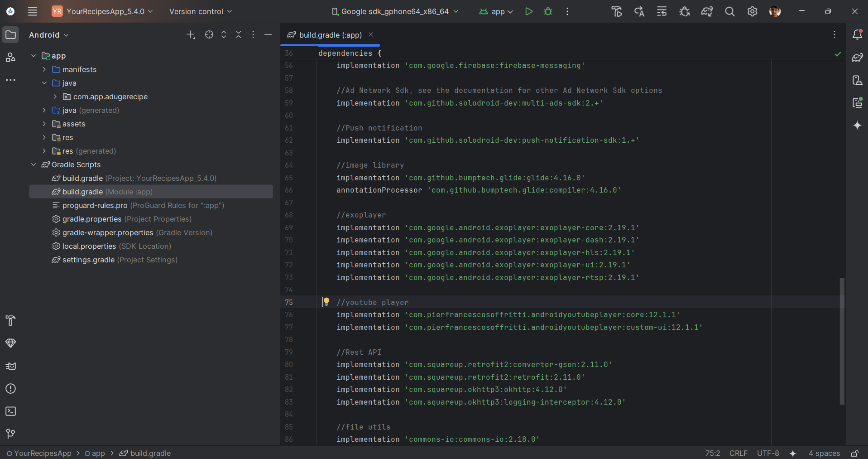The image size is (868, 459).
Task: Open the Terminal tool window
Action: click(x=10, y=411)
